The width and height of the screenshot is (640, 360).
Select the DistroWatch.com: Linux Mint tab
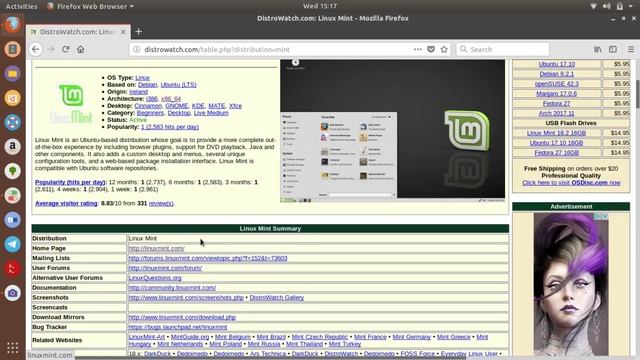pos(78,31)
